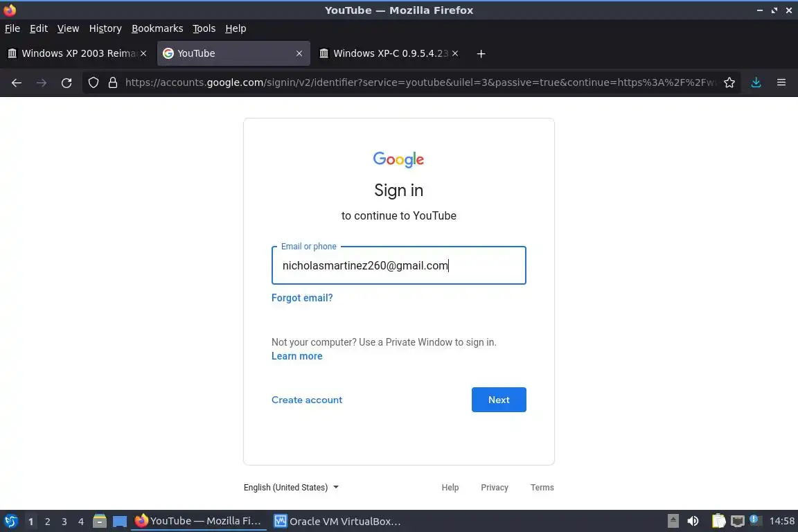The image size is (798, 532).
Task: Click the Create account link
Action: point(307,400)
